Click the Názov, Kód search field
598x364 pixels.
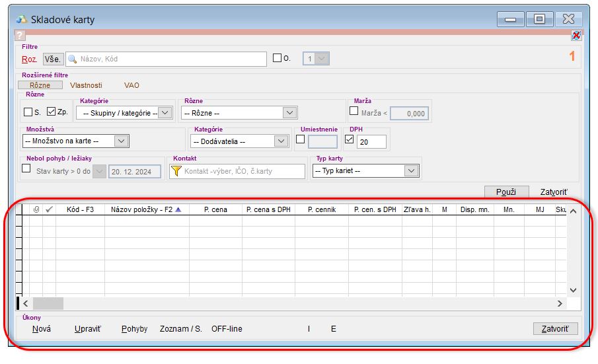(x=172, y=59)
